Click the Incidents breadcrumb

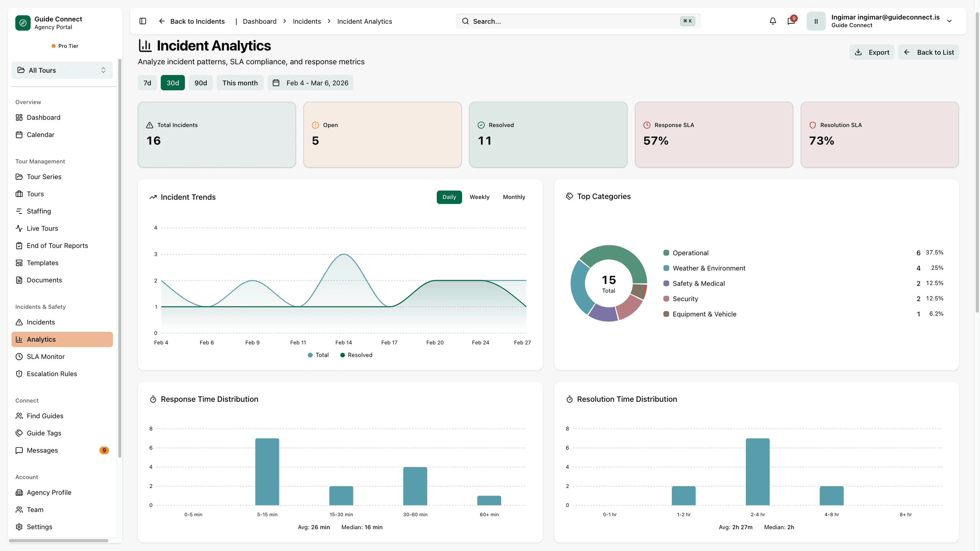click(x=307, y=21)
